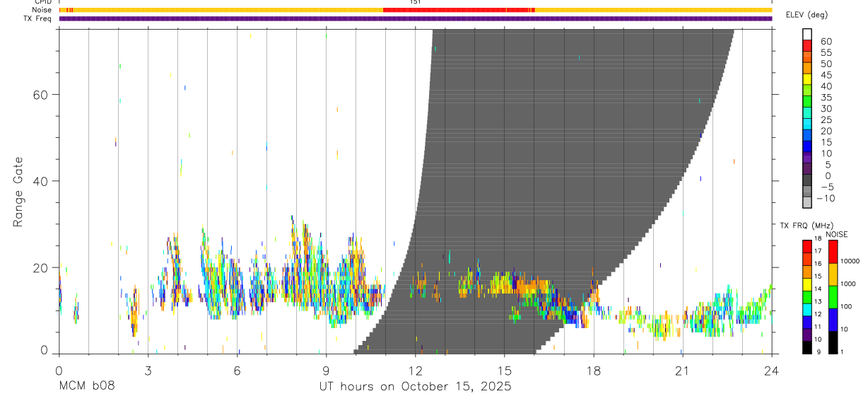Pick the black bottom segment of TX FRQ bar

coord(807,347)
